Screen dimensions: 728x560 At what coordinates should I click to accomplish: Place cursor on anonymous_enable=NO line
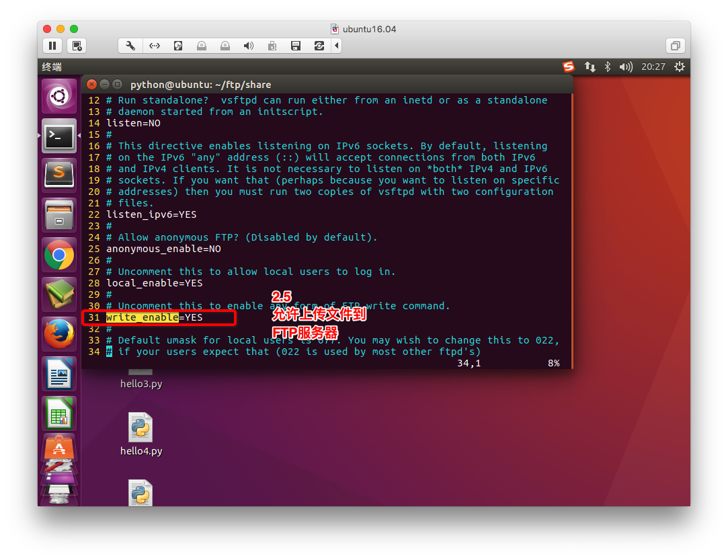(x=163, y=249)
